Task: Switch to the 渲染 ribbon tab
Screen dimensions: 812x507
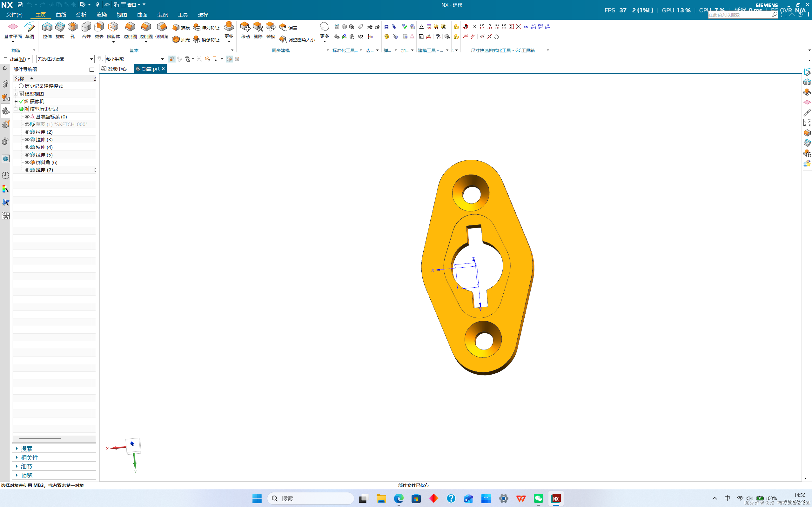Action: pos(102,15)
